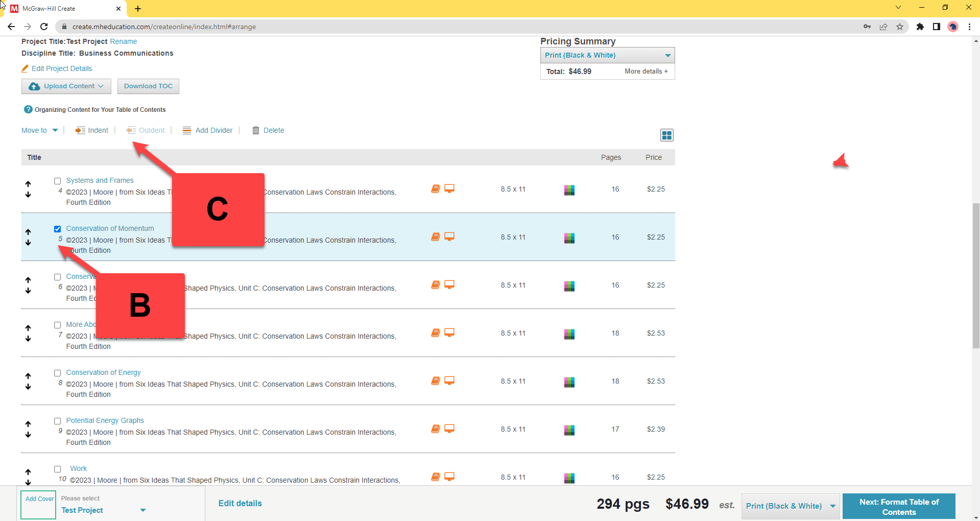Image resolution: width=980 pixels, height=521 pixels.
Task: Click the Add Divider icon
Action: 187,130
